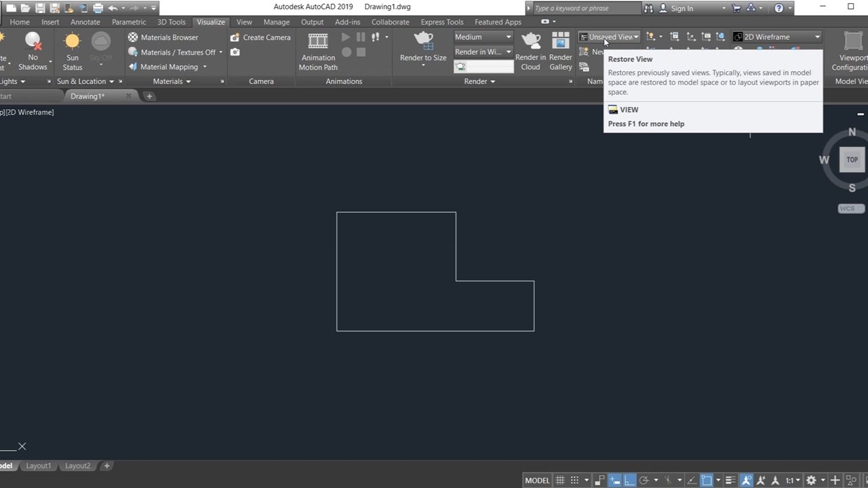
Task: Open the Render Gallery
Action: tap(560, 42)
